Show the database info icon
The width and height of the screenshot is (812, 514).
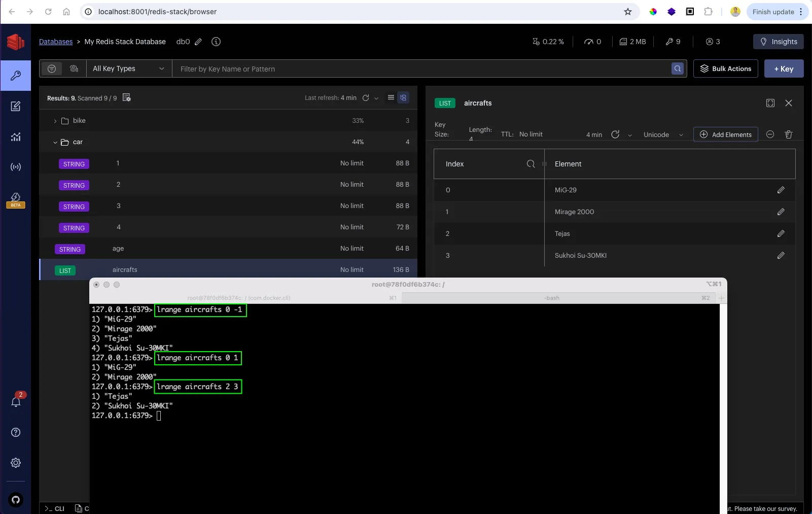coord(216,42)
